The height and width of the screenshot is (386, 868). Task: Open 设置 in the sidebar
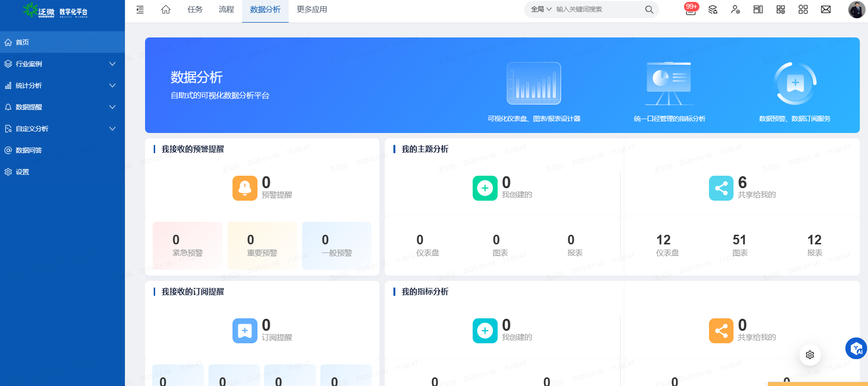tap(62, 172)
